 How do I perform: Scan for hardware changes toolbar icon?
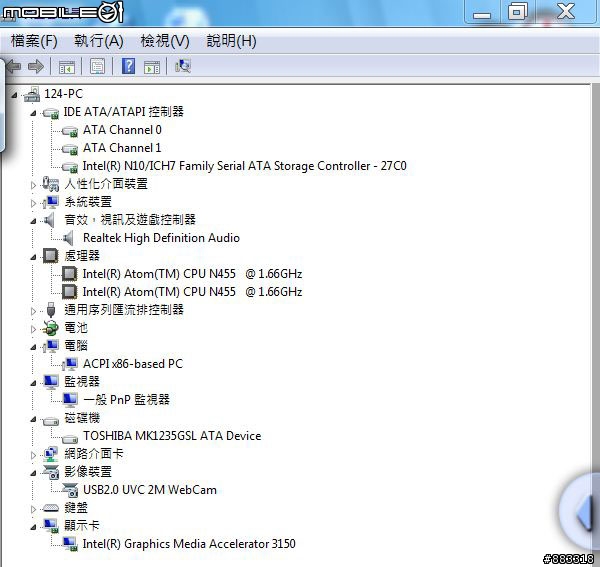pos(183,66)
